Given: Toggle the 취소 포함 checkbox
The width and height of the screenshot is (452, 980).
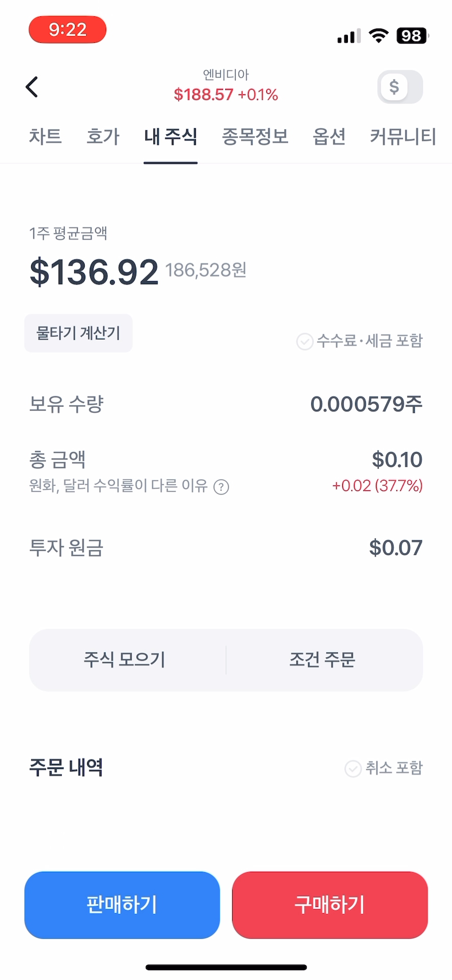Looking at the screenshot, I should tap(353, 768).
